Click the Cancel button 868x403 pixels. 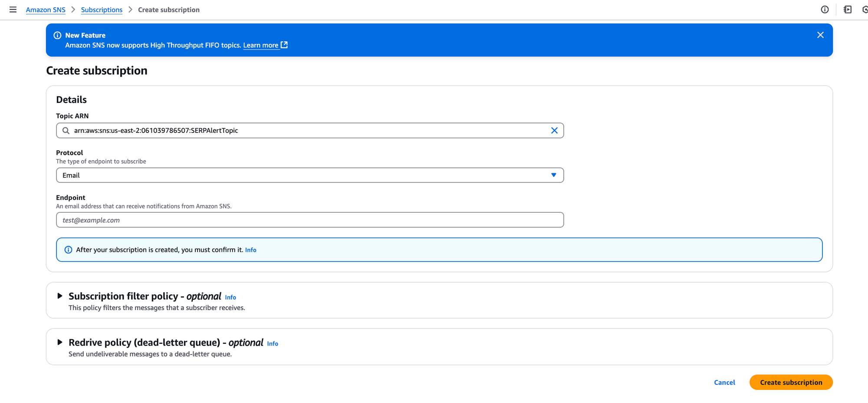click(724, 382)
